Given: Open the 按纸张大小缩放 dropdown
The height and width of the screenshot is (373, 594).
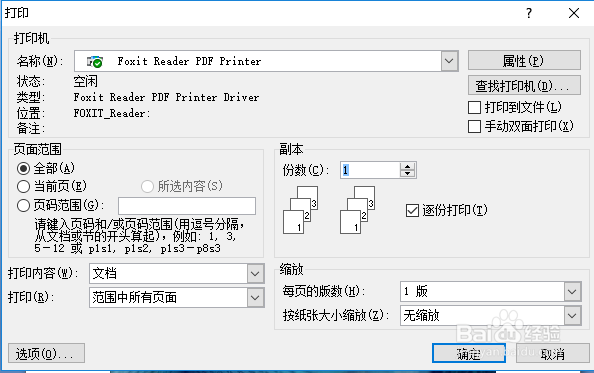Looking at the screenshot, I should (x=572, y=315).
